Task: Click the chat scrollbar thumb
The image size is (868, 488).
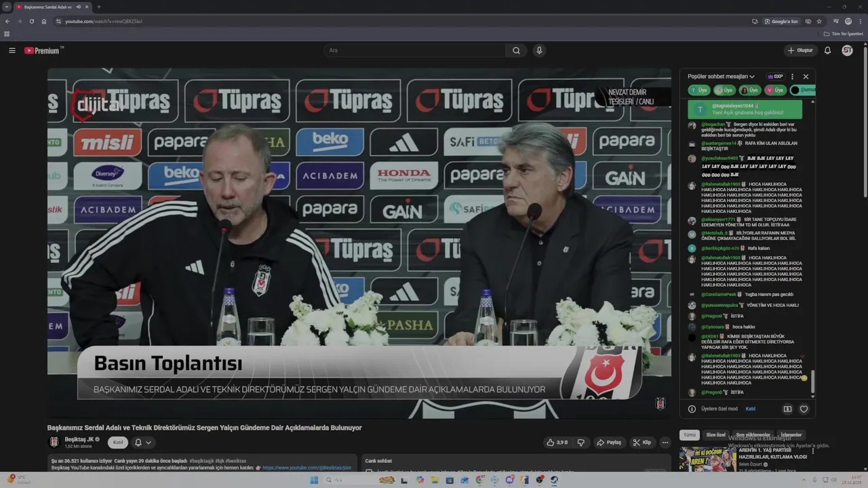Action: click(x=812, y=382)
